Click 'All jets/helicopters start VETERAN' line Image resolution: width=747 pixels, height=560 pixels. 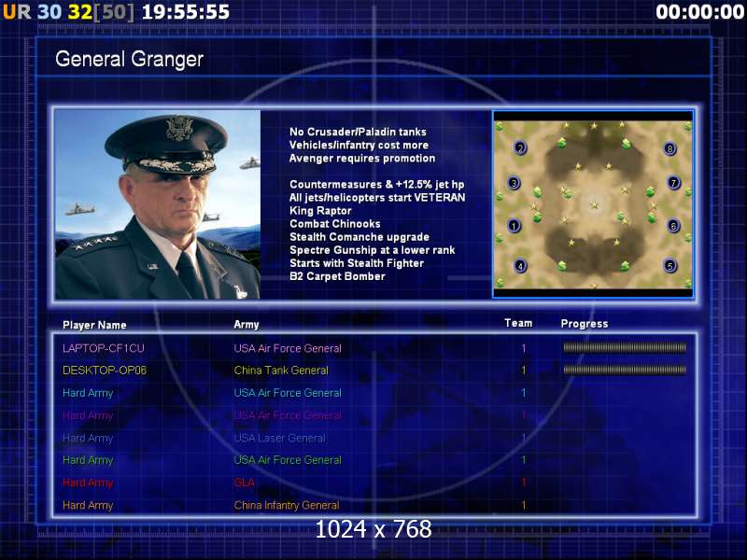click(x=377, y=197)
